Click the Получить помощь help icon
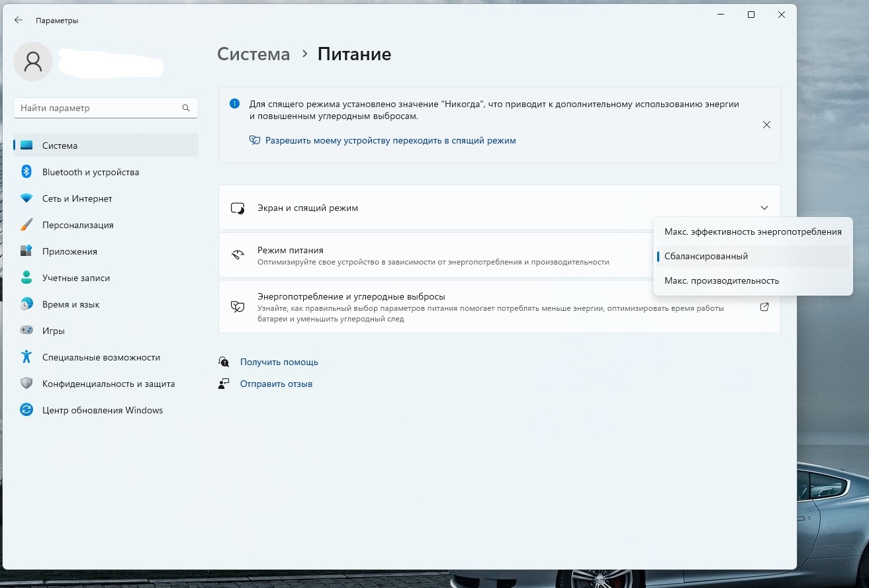The width and height of the screenshot is (869, 588). (224, 362)
